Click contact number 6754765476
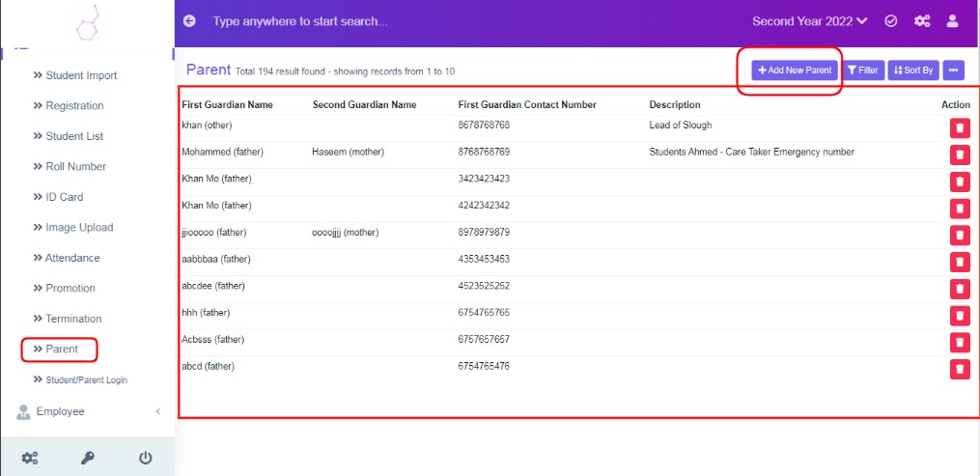 click(x=484, y=366)
